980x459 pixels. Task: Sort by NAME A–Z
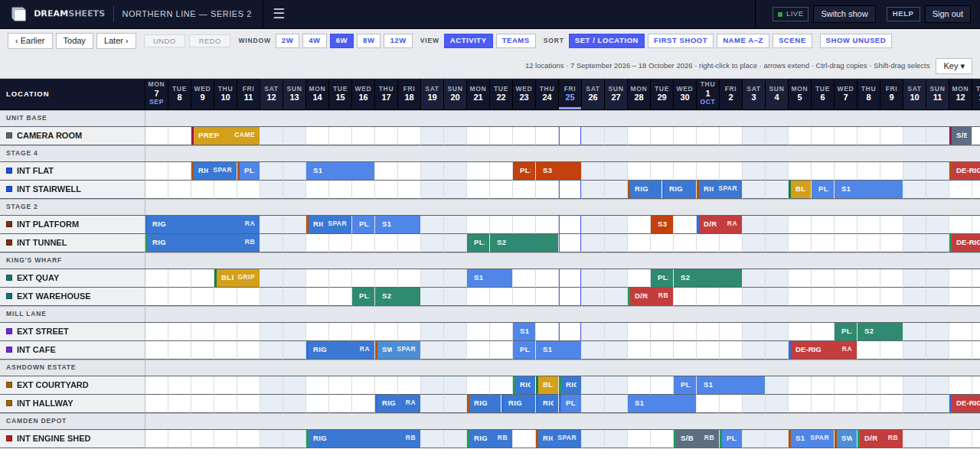[743, 41]
